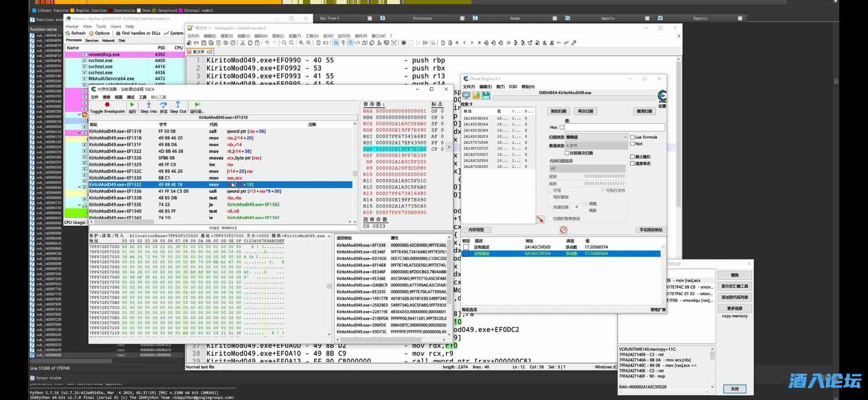Screen dimensions: 868x400
Task: Click the red no-entry clear list icon
Action: point(563,230)
